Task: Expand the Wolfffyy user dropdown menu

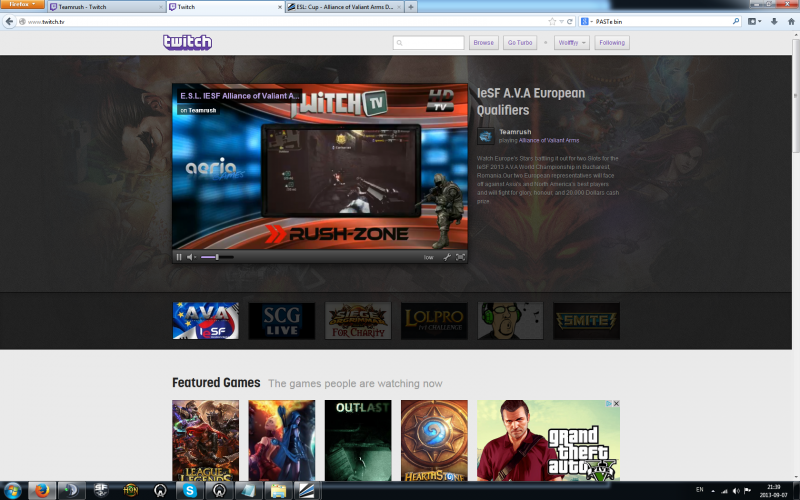Action: (572, 43)
